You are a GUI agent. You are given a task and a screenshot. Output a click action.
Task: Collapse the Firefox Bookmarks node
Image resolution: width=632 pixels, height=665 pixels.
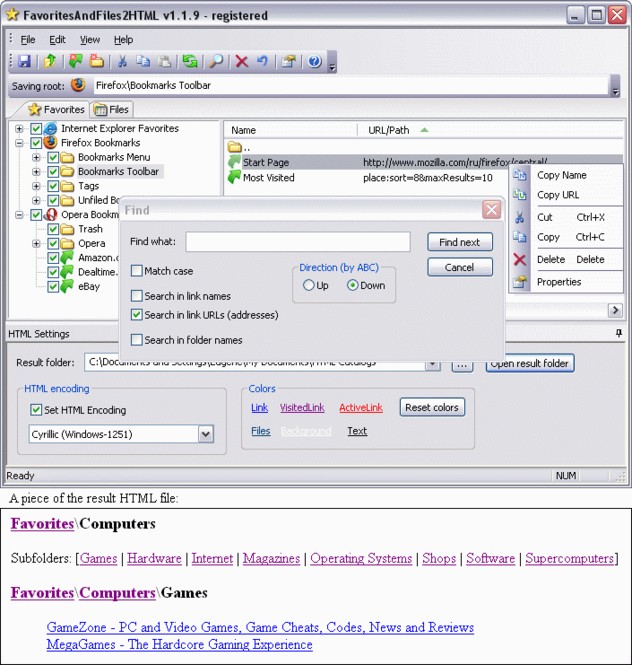coord(19,143)
